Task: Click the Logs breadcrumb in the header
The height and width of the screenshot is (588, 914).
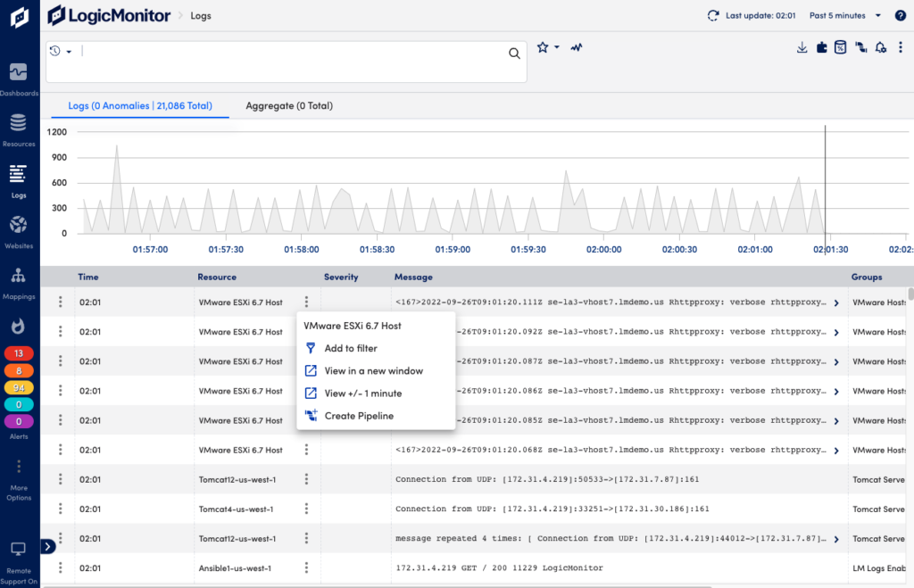Action: click(201, 16)
